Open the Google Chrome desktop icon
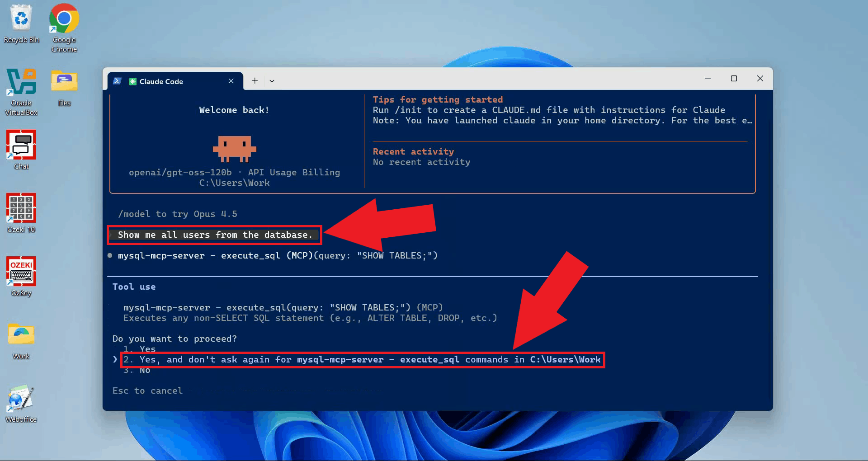This screenshot has width=868, height=461. pyautogui.click(x=64, y=28)
